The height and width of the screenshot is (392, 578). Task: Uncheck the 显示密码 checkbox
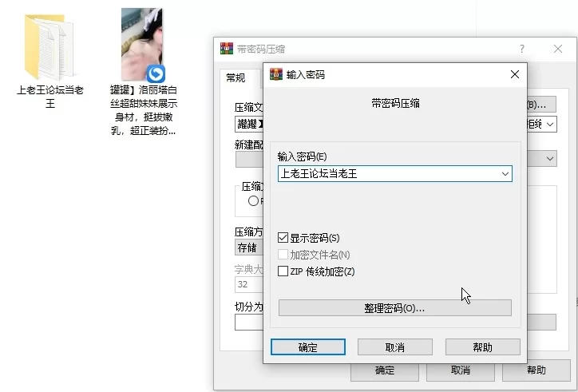283,237
